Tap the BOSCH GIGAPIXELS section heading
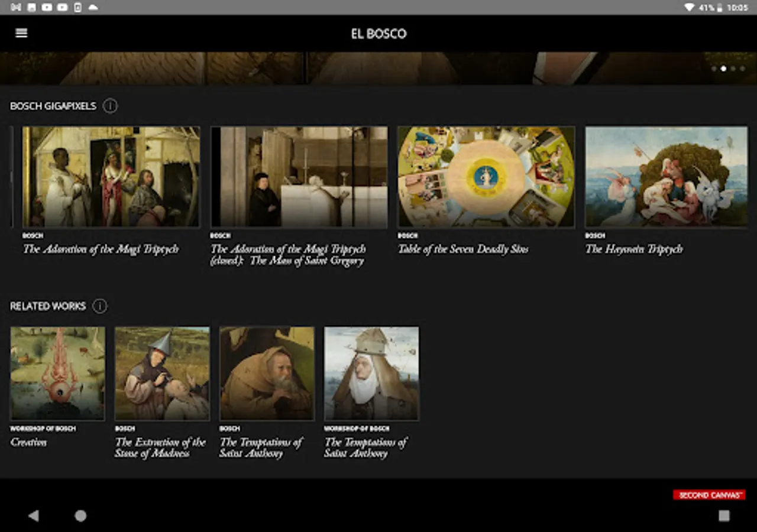757x532 pixels. pos(53,106)
